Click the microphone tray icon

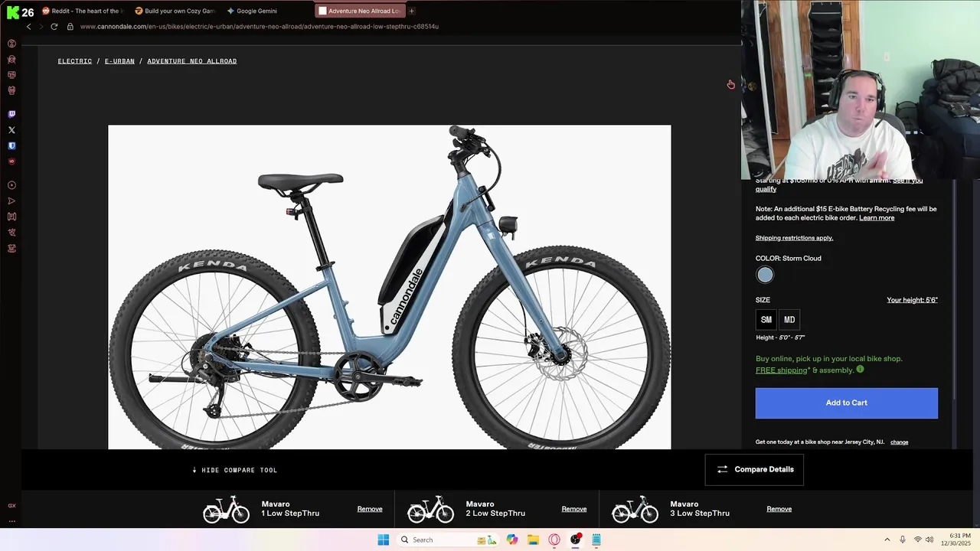[x=903, y=540]
